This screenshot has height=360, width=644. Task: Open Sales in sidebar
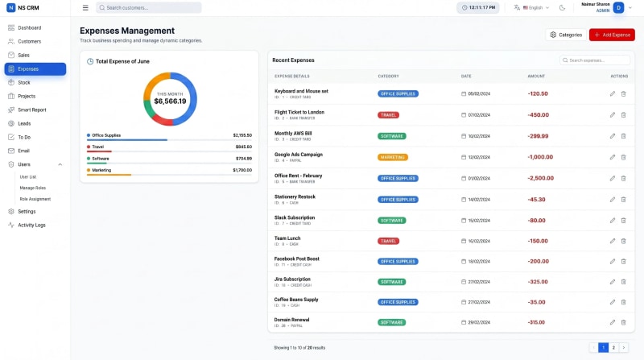pyautogui.click(x=35, y=55)
